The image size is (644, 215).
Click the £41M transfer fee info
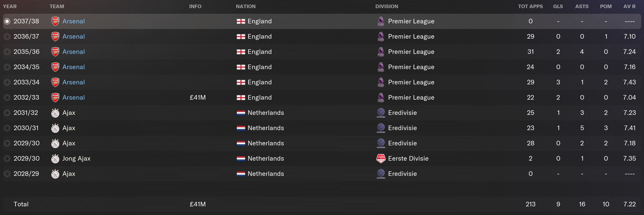(x=198, y=98)
